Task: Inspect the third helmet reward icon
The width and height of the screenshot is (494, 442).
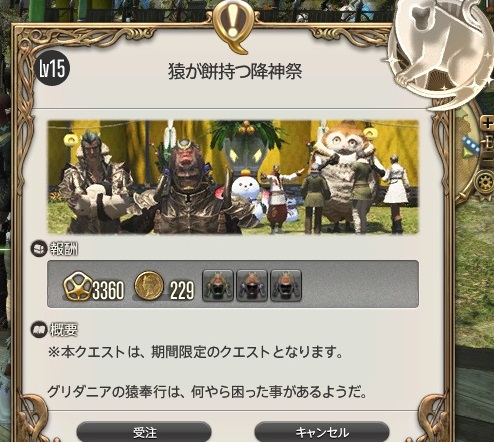Action: pyautogui.click(x=286, y=286)
